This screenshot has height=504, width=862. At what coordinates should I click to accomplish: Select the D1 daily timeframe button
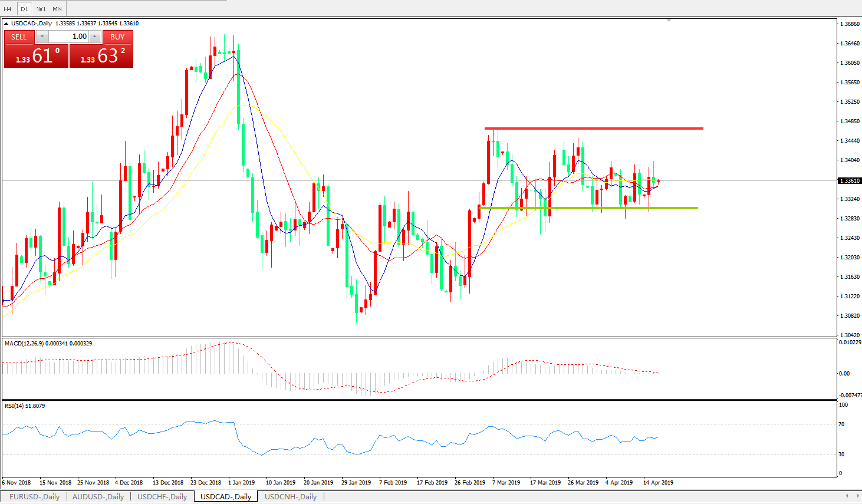pyautogui.click(x=24, y=9)
